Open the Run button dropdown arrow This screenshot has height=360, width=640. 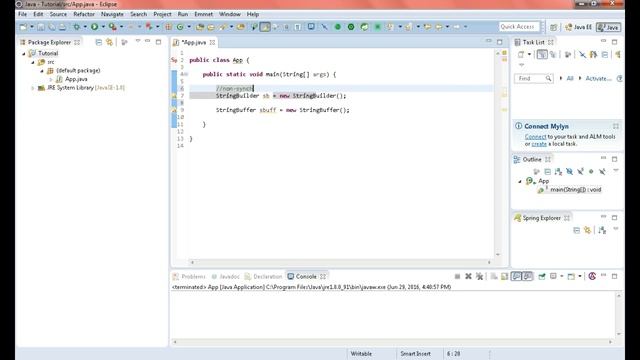[103, 27]
